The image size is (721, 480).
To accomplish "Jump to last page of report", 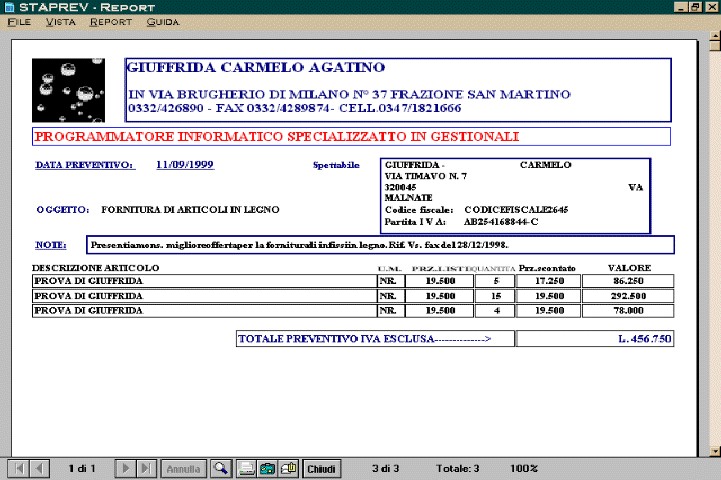I will (x=147, y=468).
